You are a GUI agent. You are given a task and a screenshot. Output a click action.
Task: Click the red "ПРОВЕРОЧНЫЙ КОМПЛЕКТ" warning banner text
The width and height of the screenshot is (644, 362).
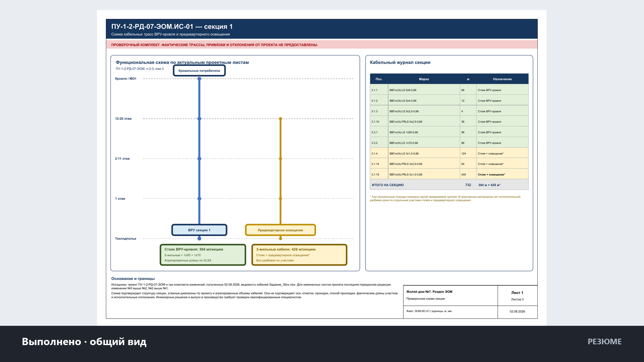click(x=215, y=45)
